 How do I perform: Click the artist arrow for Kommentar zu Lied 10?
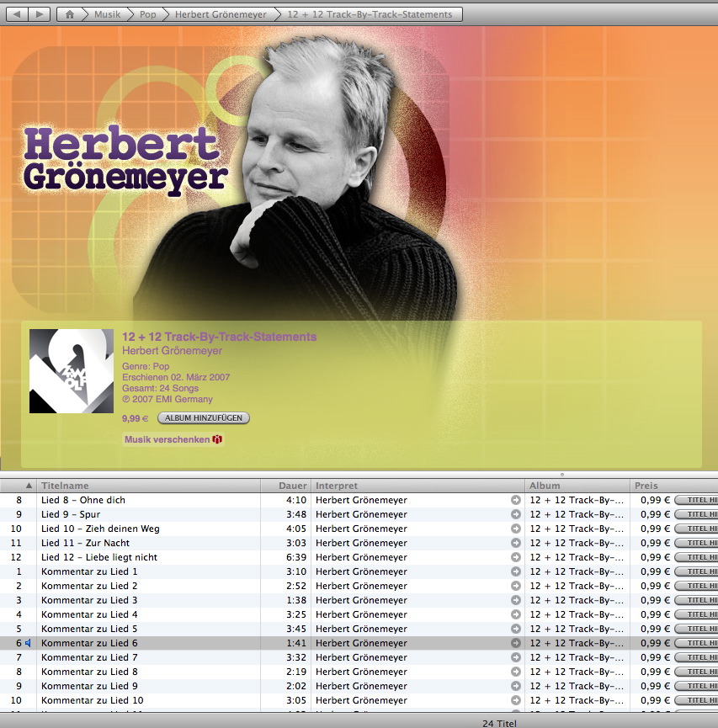point(515,700)
